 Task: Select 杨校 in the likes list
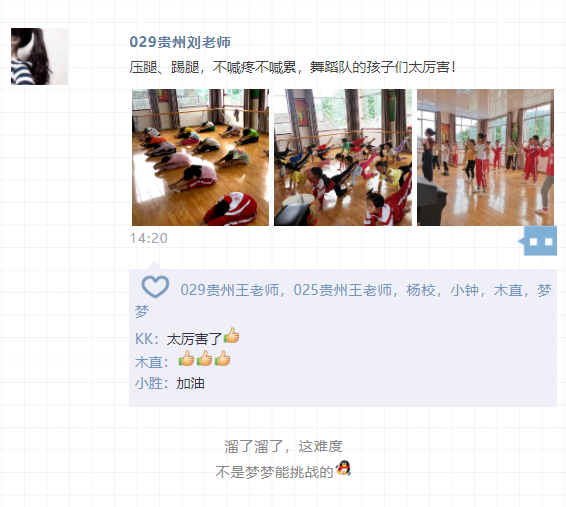421,290
